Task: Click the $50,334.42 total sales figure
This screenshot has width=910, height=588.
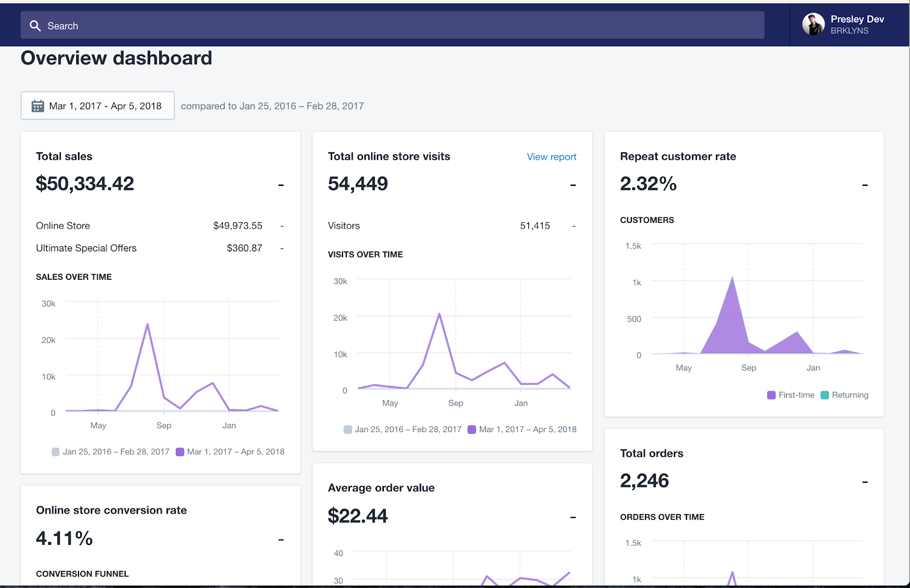Action: tap(85, 184)
